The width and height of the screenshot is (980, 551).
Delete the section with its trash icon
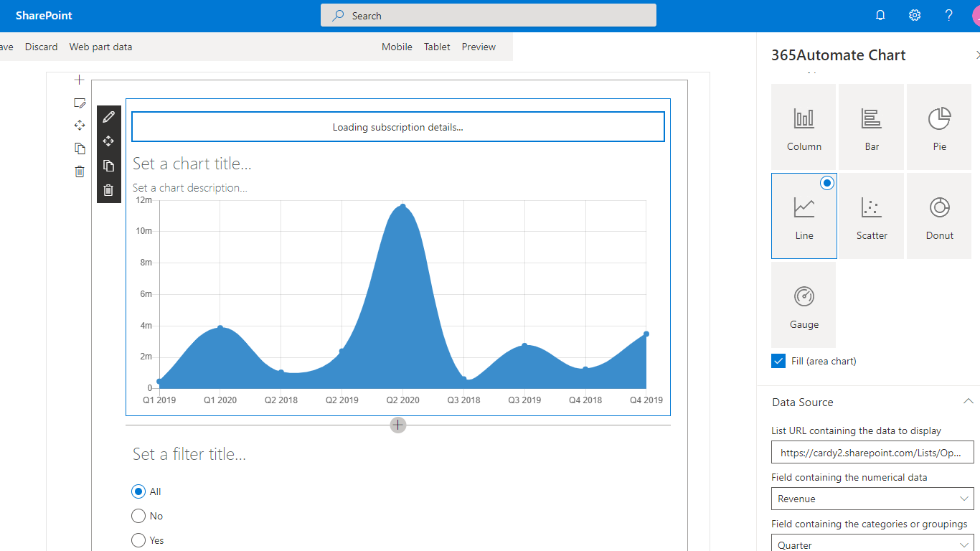(80, 171)
